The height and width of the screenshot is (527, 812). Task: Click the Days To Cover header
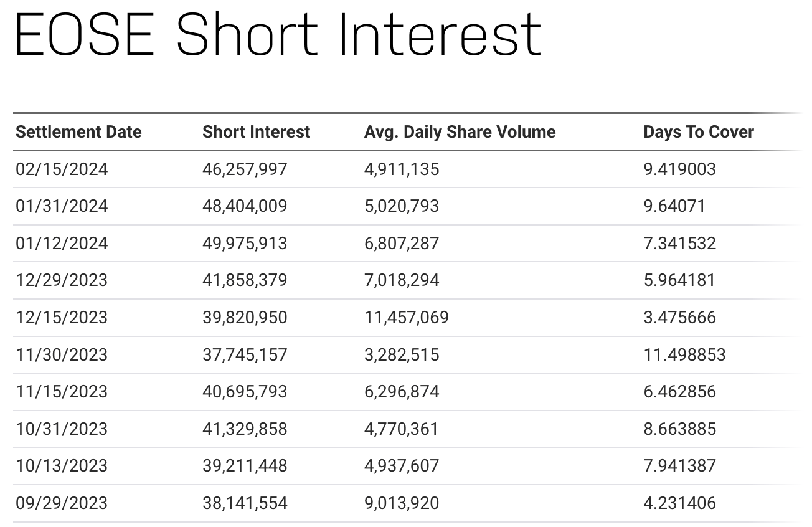coord(698,132)
